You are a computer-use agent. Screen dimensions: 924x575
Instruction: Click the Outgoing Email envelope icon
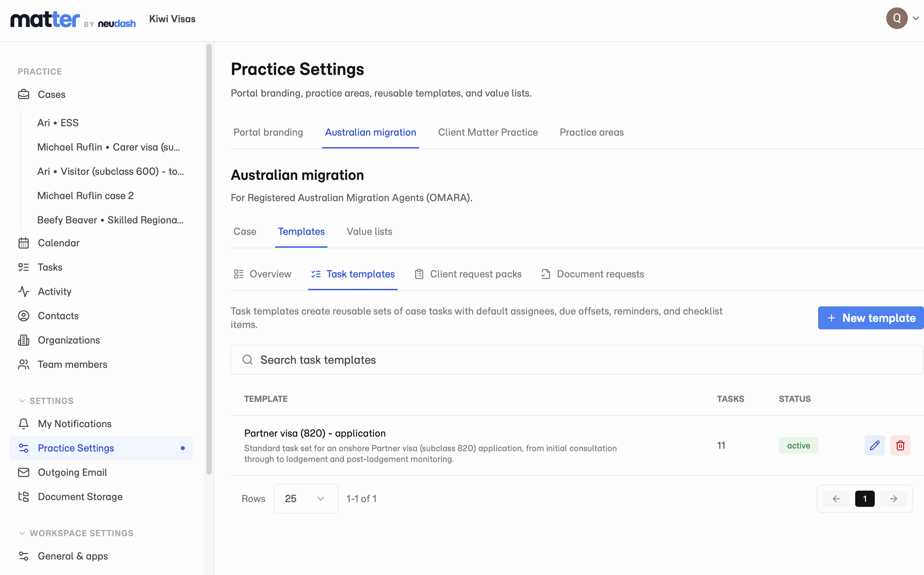point(24,472)
